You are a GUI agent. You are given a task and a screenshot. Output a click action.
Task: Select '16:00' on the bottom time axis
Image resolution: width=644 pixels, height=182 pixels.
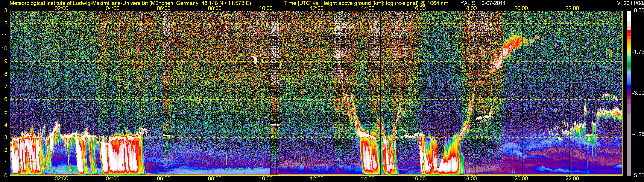pyautogui.click(x=419, y=179)
